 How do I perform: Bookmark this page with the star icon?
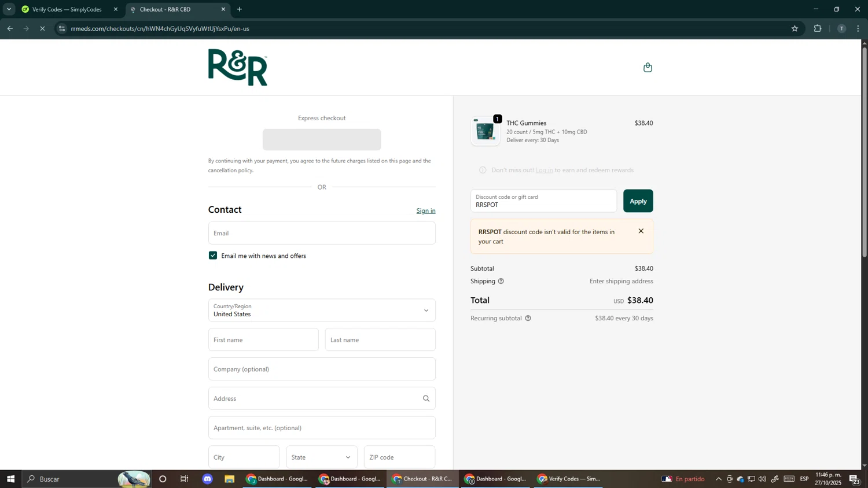(x=795, y=28)
